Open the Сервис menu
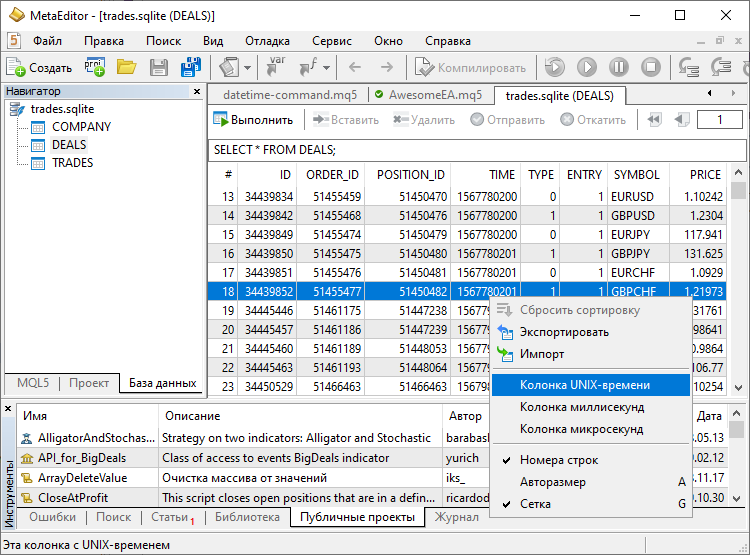This screenshot has height=555, width=750. pos(331,41)
